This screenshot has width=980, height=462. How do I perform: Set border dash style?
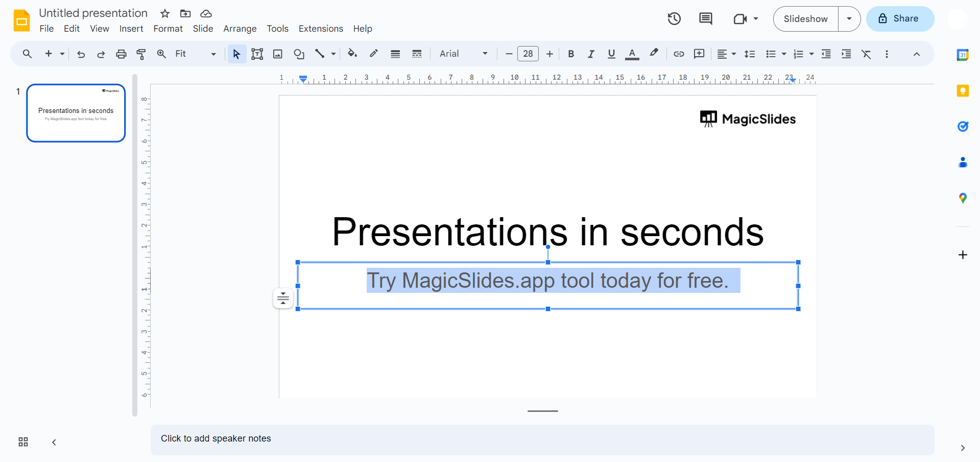417,54
